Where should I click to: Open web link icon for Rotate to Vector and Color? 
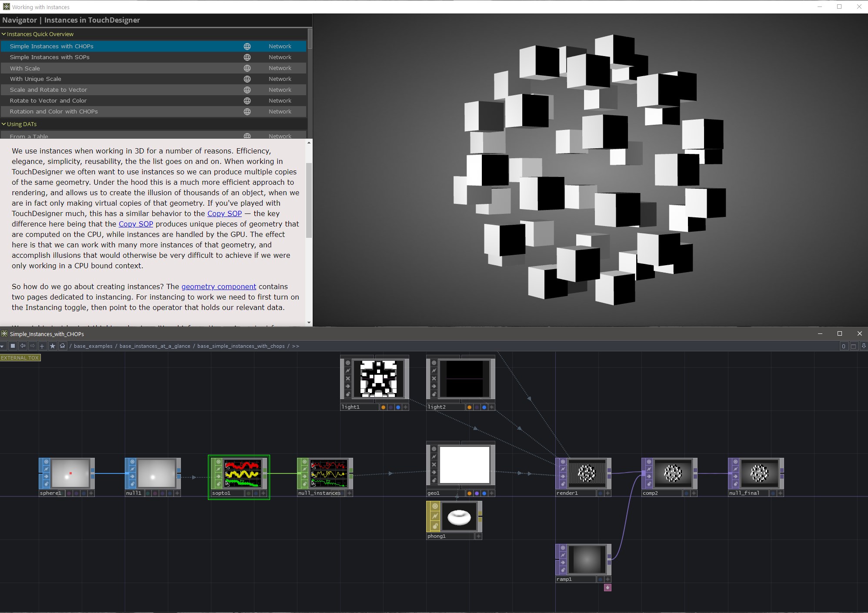(247, 100)
